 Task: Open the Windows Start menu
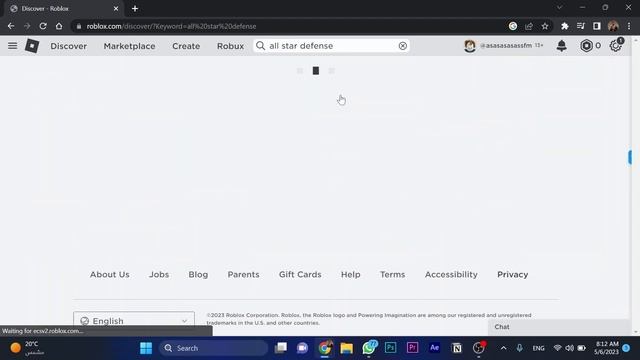coord(146,348)
